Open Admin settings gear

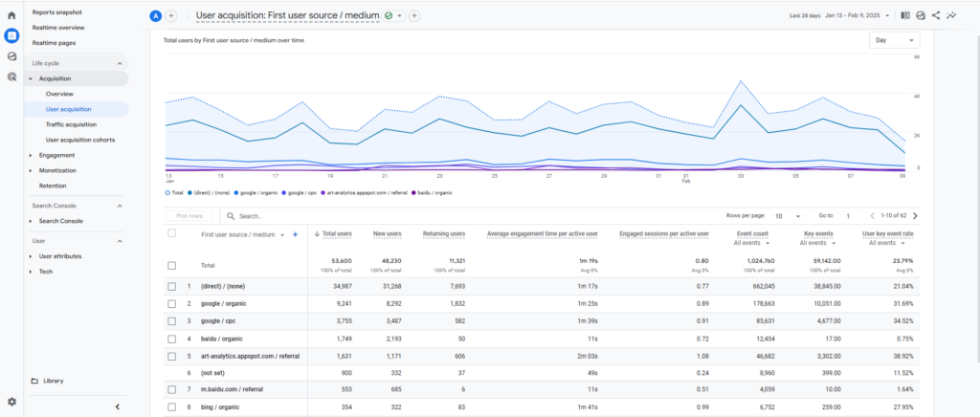click(x=11, y=402)
